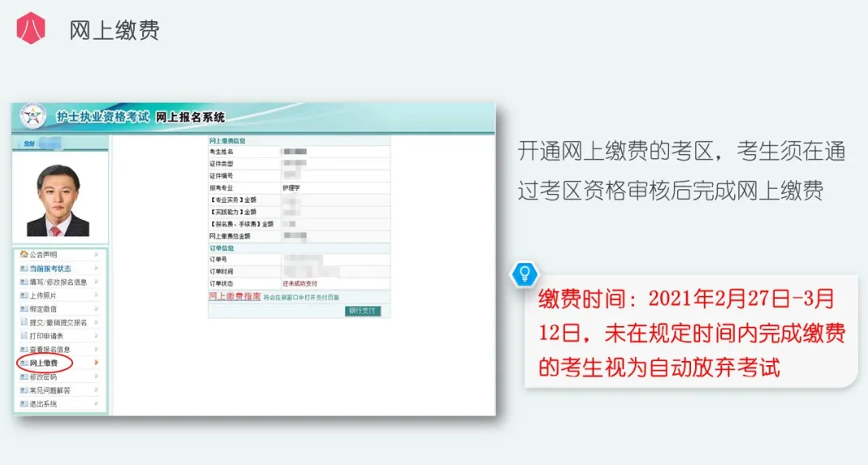Click the pink hexagon section badge
This screenshot has height=465, width=868.
click(x=31, y=29)
